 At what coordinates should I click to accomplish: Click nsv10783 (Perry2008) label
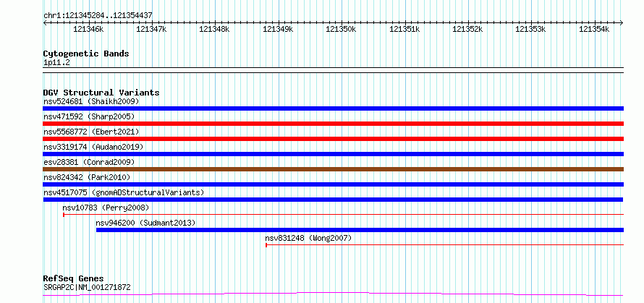coord(106,208)
